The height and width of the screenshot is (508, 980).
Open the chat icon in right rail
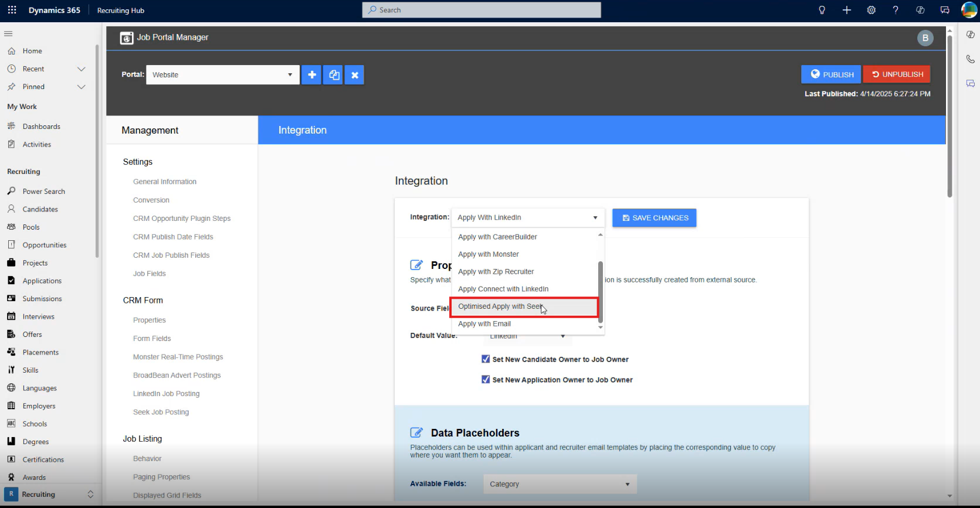click(971, 84)
